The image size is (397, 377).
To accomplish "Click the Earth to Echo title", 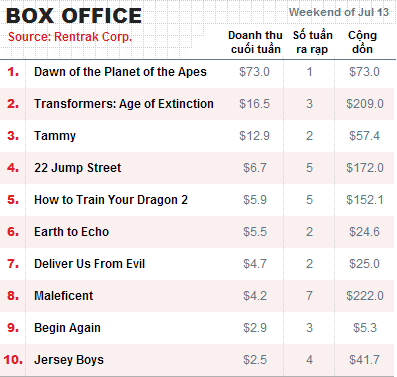I will 72,232.
